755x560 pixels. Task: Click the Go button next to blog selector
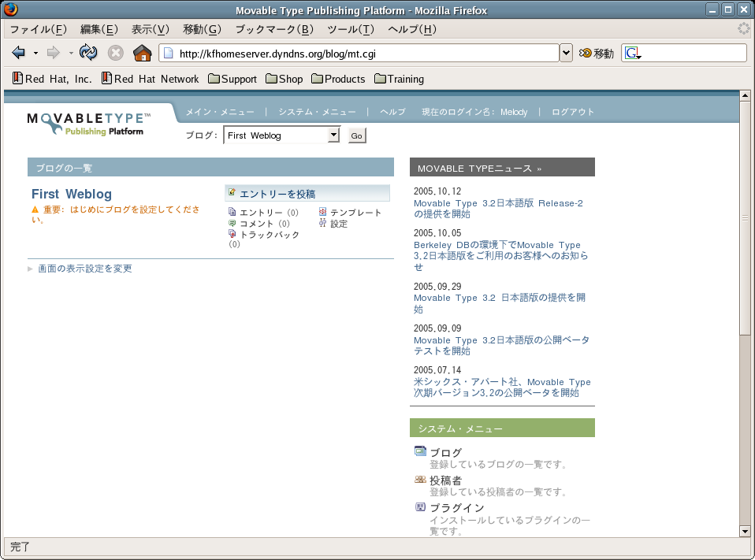point(356,135)
